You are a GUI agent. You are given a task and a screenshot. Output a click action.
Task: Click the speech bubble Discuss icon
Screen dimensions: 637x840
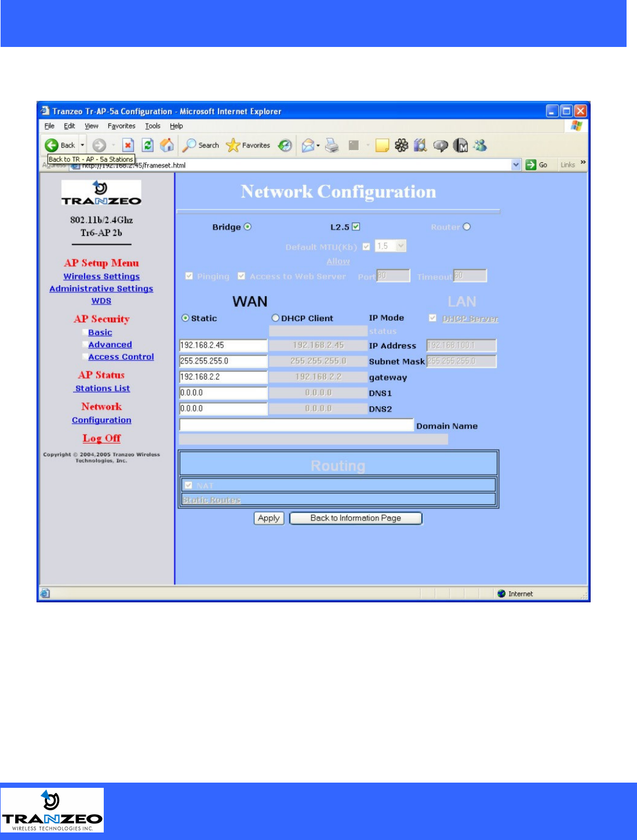point(441,146)
